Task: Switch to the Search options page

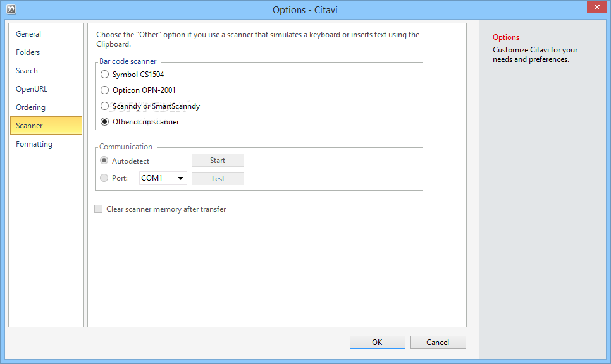Action: [x=46, y=71]
